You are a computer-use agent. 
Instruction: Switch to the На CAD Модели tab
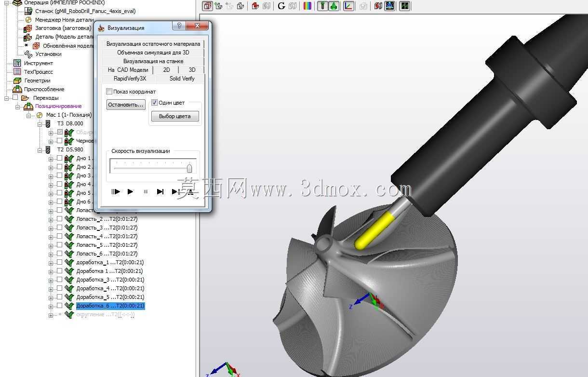[x=128, y=70]
